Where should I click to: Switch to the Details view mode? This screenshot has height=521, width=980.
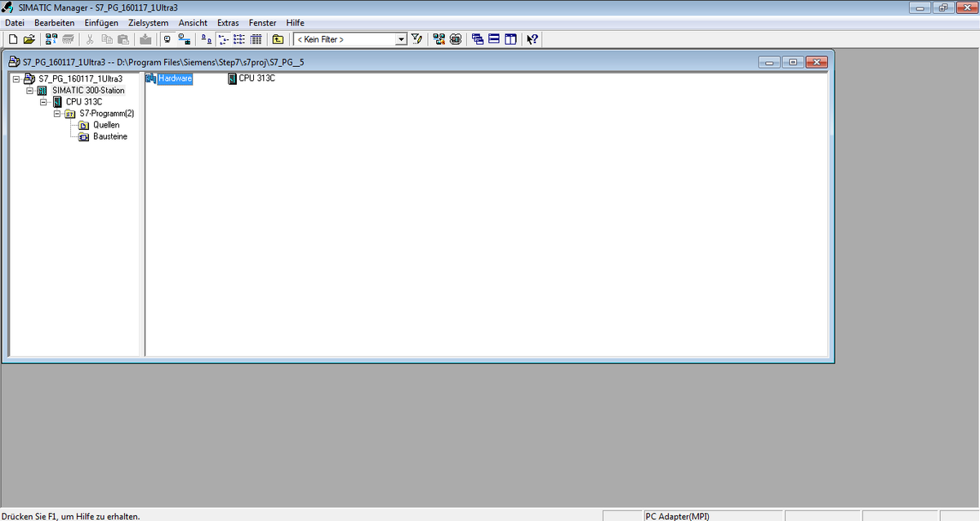pyautogui.click(x=256, y=39)
